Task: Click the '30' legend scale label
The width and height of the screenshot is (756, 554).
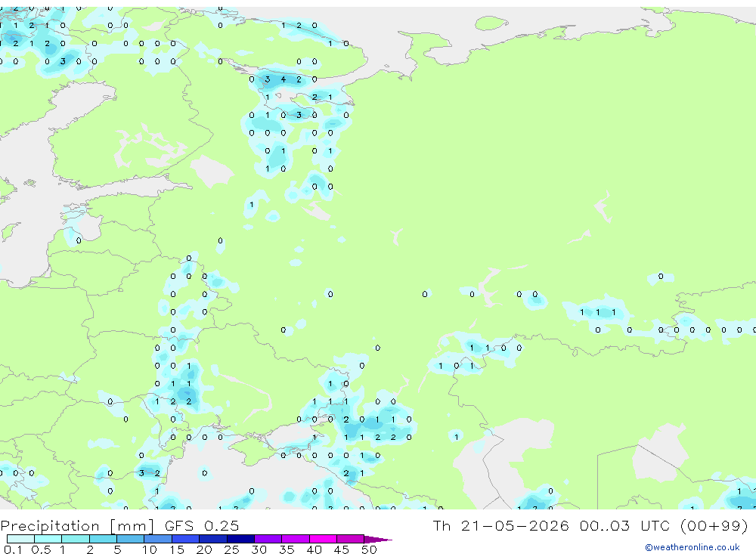Action: (259, 549)
